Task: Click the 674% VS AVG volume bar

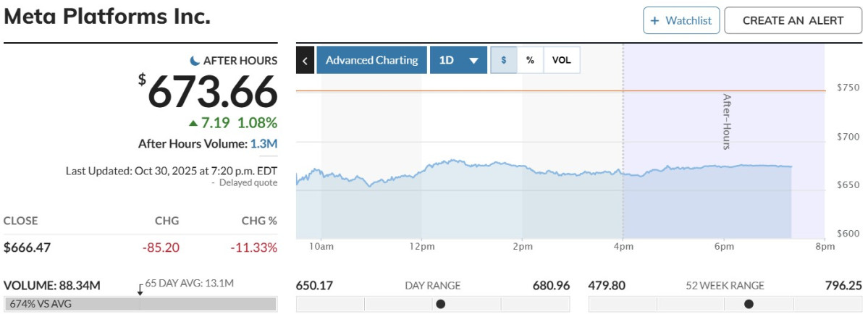Action: pos(140,304)
